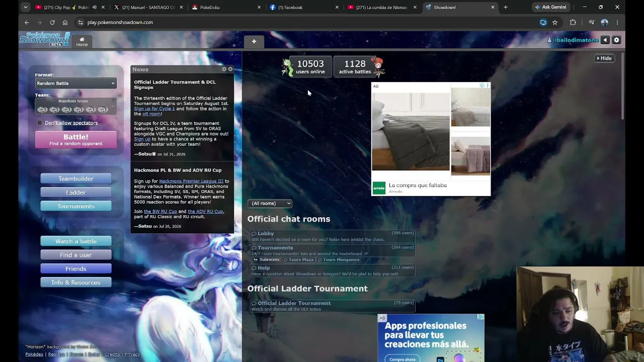Open the add room plus tab
The width and height of the screenshot is (644, 362).
point(254,42)
